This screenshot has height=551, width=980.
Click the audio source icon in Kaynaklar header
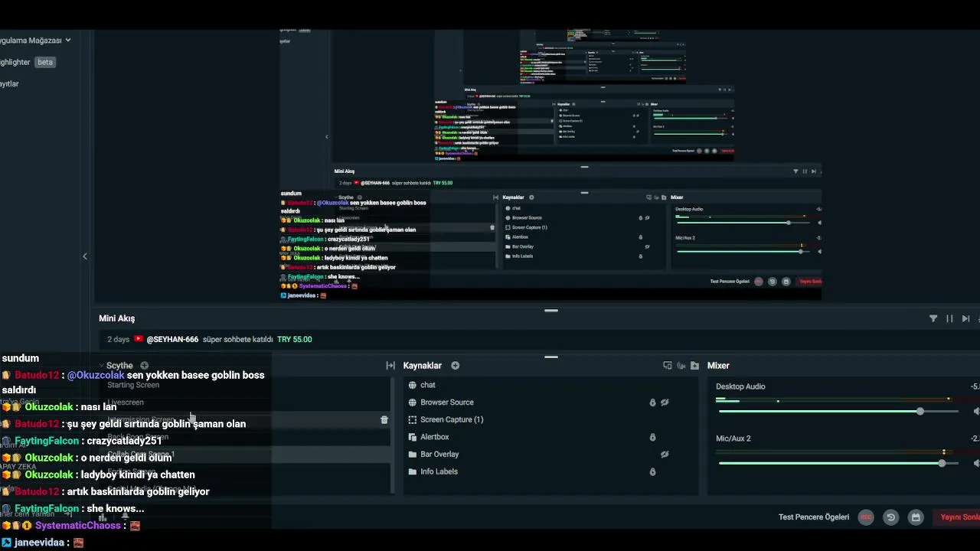[681, 366]
